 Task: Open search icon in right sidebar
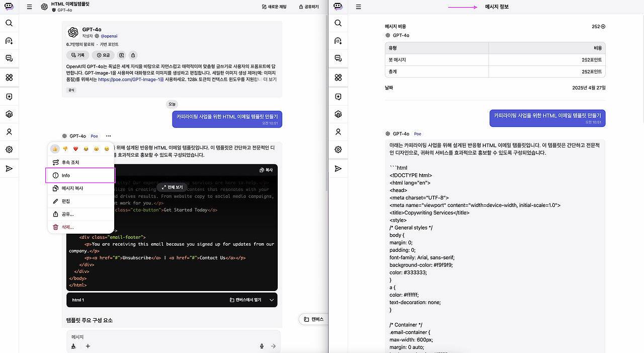click(x=338, y=23)
